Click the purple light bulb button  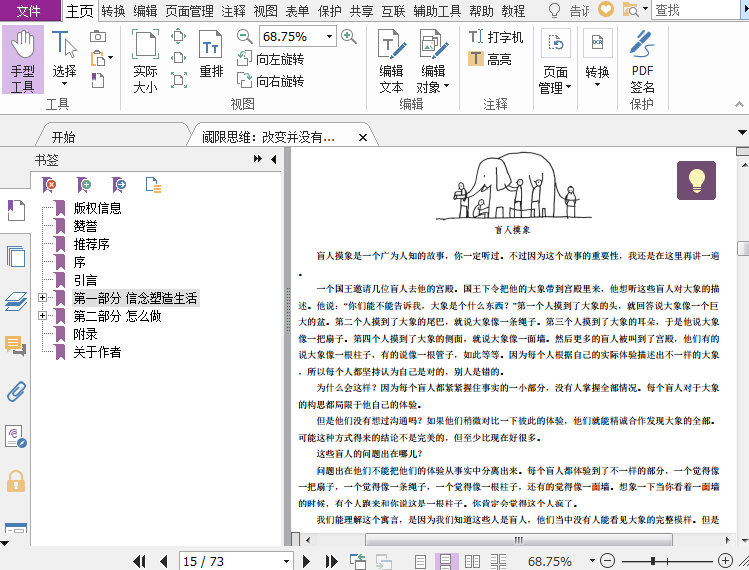[696, 180]
